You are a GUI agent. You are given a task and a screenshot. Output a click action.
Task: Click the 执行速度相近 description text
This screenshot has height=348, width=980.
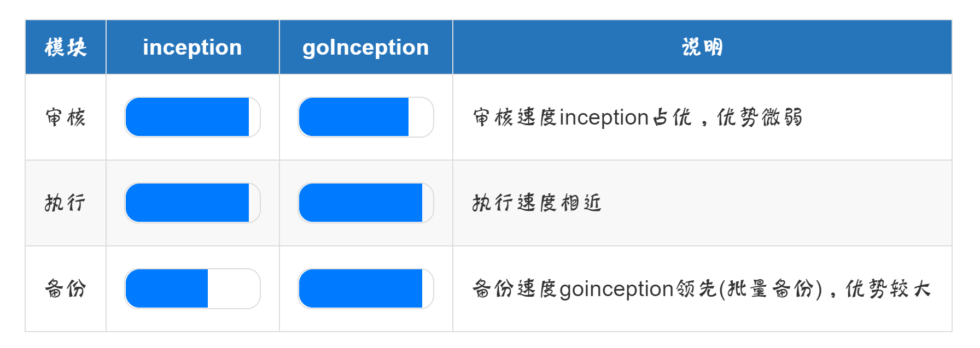537,203
